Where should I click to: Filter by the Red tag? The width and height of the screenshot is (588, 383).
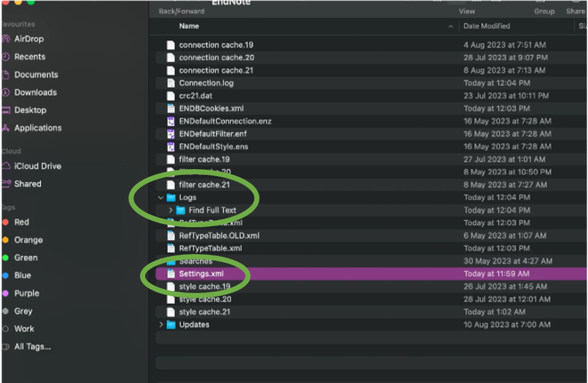(x=21, y=222)
